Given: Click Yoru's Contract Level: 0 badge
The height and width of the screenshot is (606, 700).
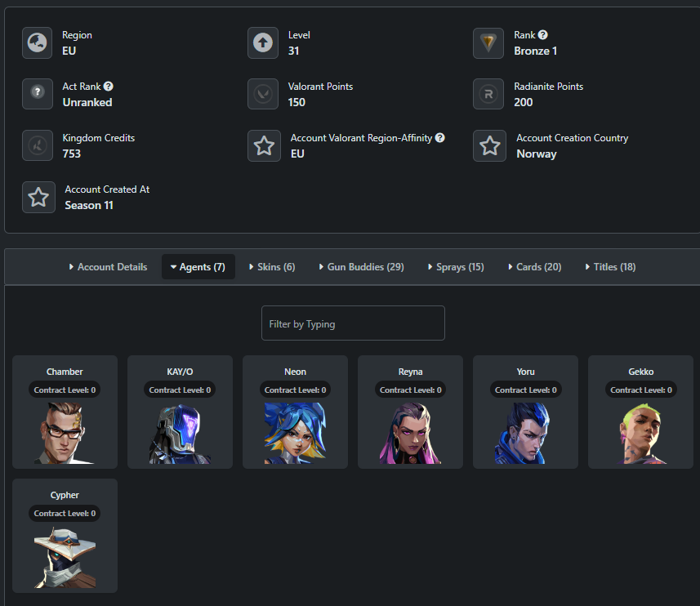Looking at the screenshot, I should 525,390.
